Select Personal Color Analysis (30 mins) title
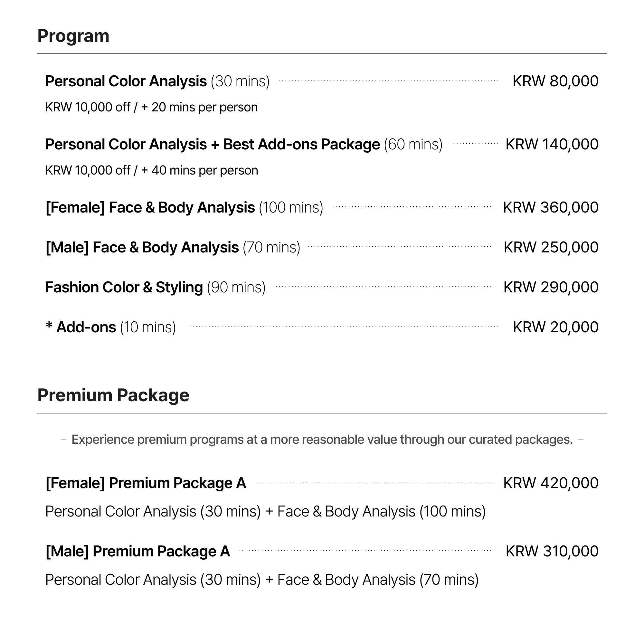This screenshot has width=644, height=644. [157, 81]
